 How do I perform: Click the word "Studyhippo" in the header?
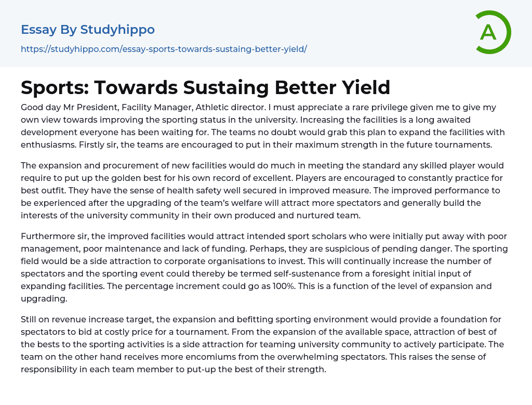point(117,30)
